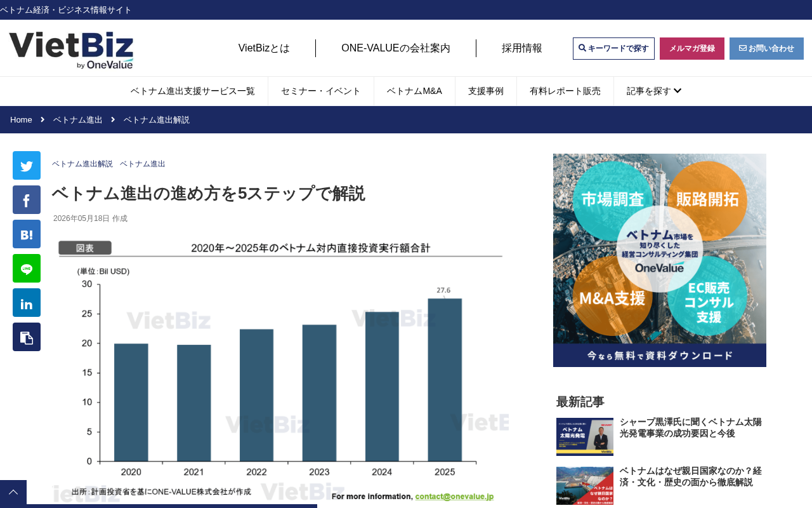The image size is (812, 508).
Task: Copy the page link icon
Action: (27, 337)
